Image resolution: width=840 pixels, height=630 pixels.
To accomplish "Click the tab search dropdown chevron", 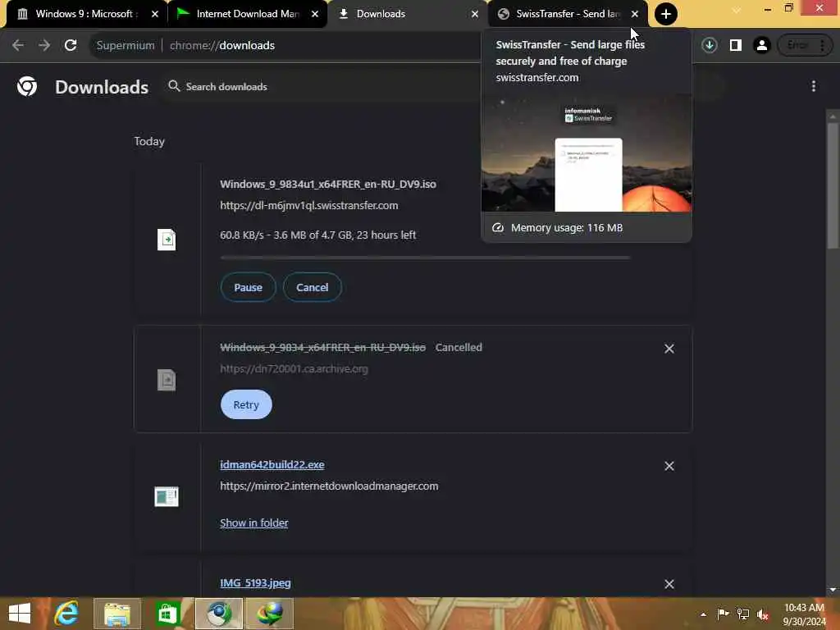I will click(737, 11).
